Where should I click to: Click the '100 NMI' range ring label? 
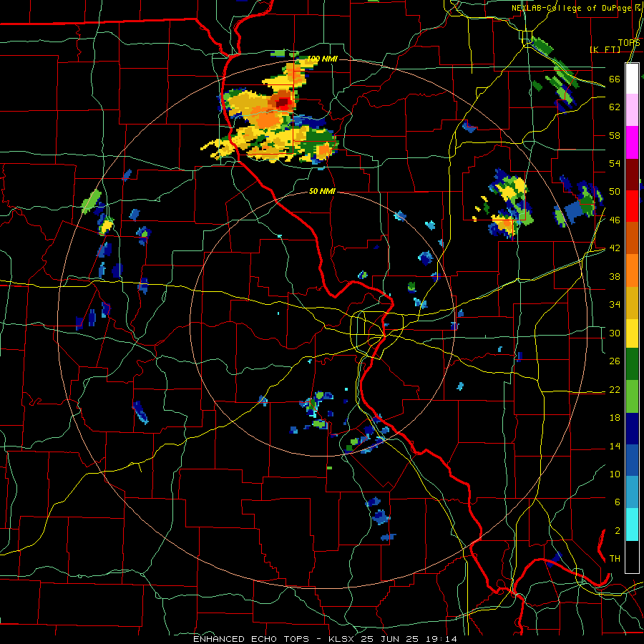[322, 59]
